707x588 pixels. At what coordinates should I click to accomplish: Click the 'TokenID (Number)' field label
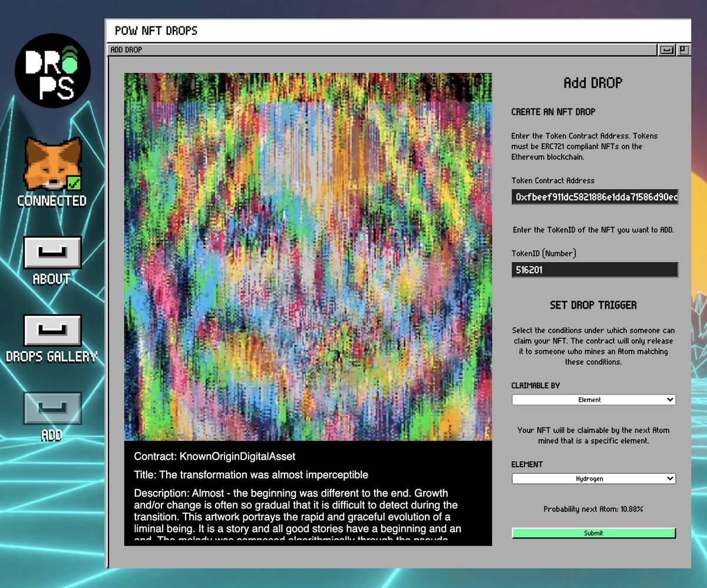pyautogui.click(x=544, y=254)
